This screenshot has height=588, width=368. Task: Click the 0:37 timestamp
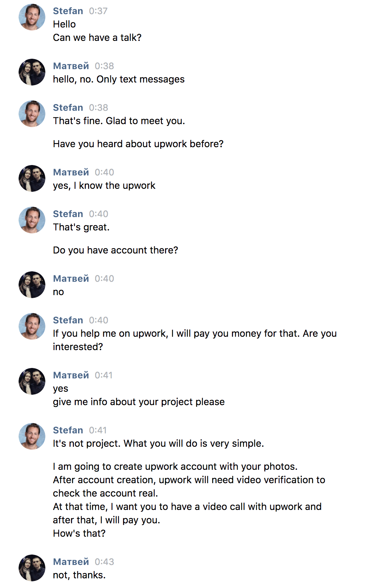point(98,11)
